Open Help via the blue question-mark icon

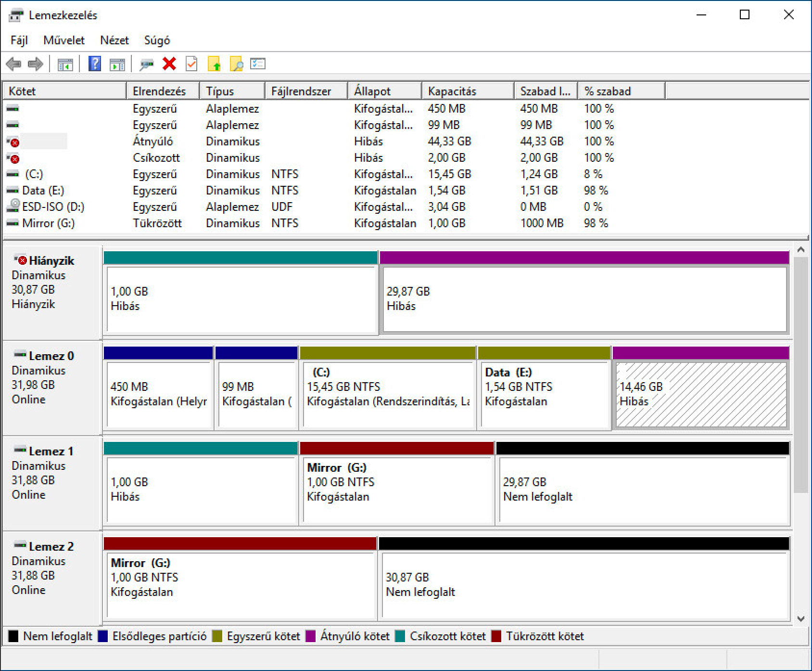(95, 64)
